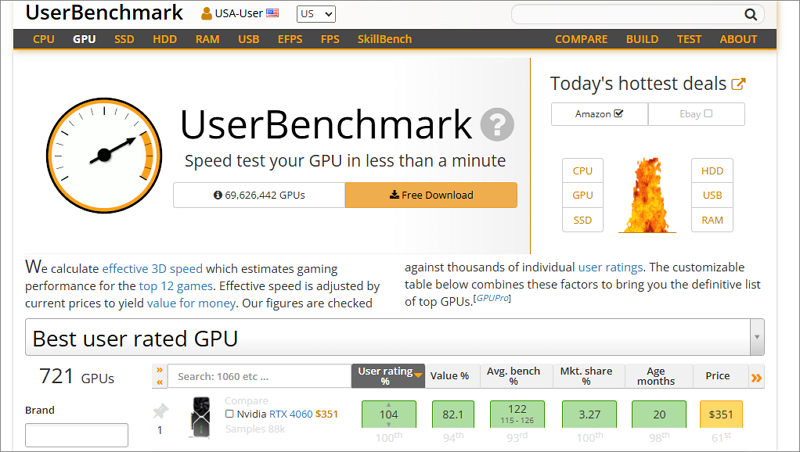
Task: Open the RAM menu tab
Action: tap(207, 39)
